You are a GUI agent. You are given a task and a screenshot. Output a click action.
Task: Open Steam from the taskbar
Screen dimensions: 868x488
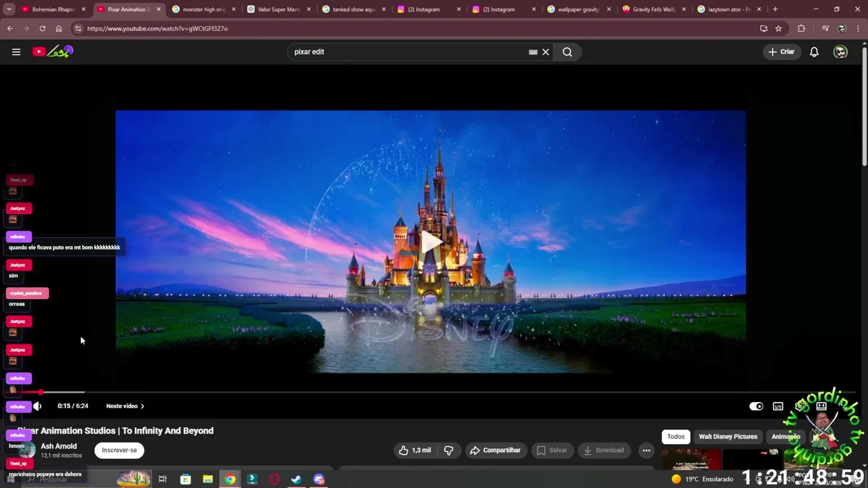click(x=296, y=479)
